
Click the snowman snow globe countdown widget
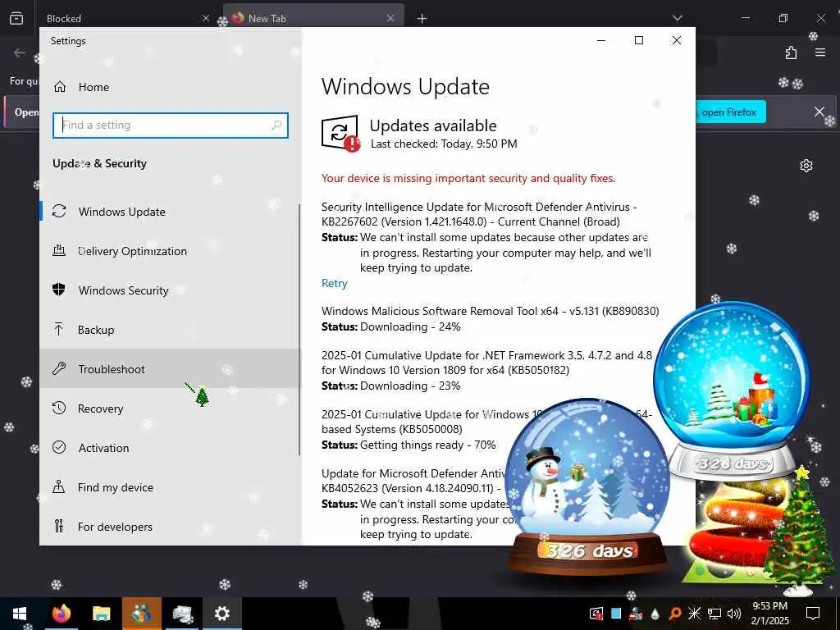[x=587, y=486]
